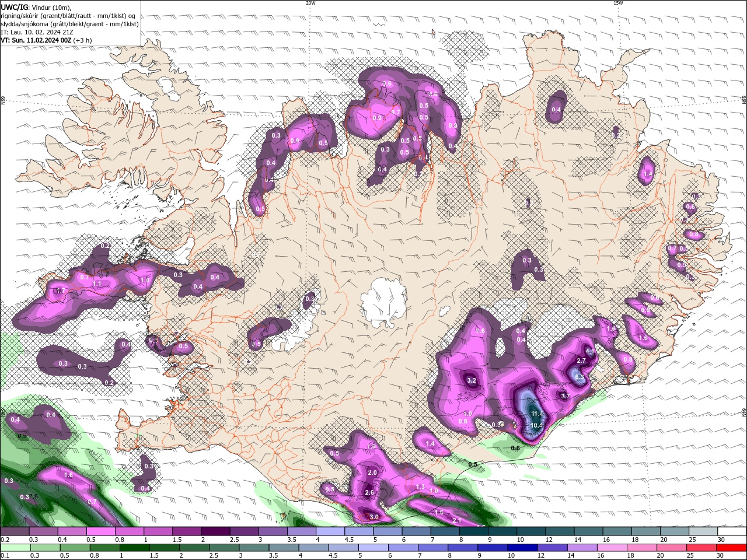Select the "10.5" precipitation value on the map
This screenshot has height=560, width=747.
coord(537,425)
